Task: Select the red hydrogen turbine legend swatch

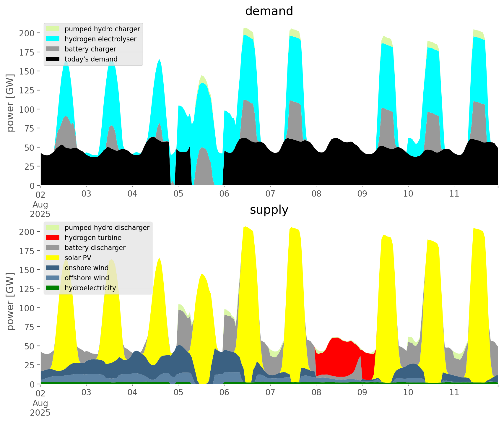Action: click(53, 238)
